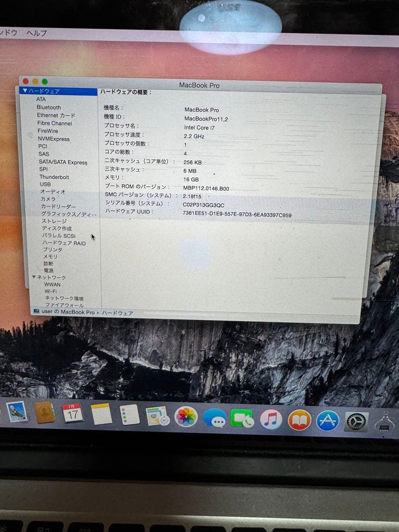Open Reminders from the Dock
The width and height of the screenshot is (399, 532).
[x=130, y=415]
